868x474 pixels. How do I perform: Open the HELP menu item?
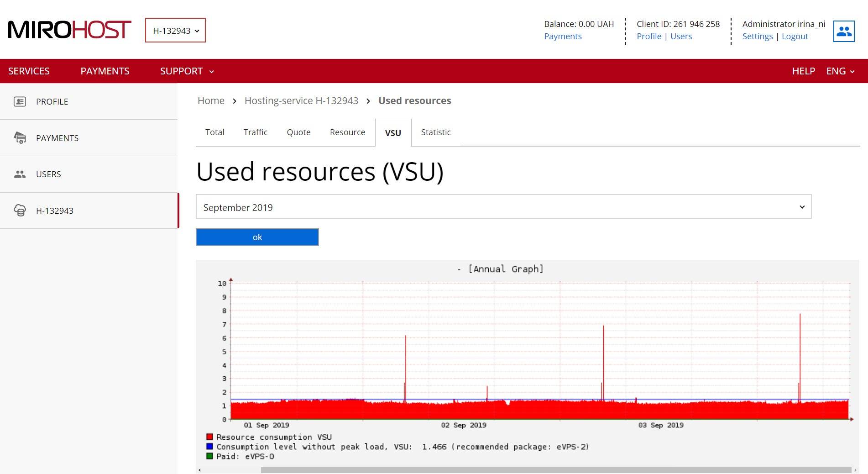803,71
